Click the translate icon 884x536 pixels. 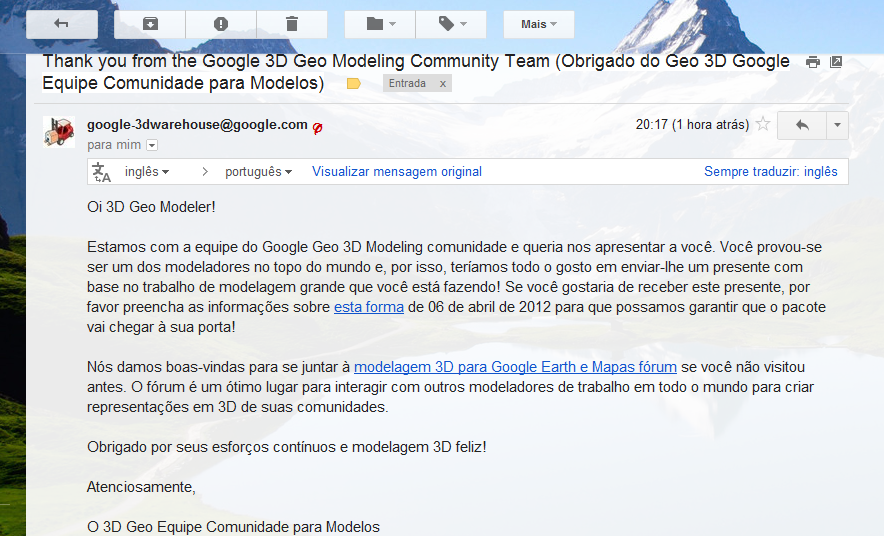pyautogui.click(x=101, y=172)
